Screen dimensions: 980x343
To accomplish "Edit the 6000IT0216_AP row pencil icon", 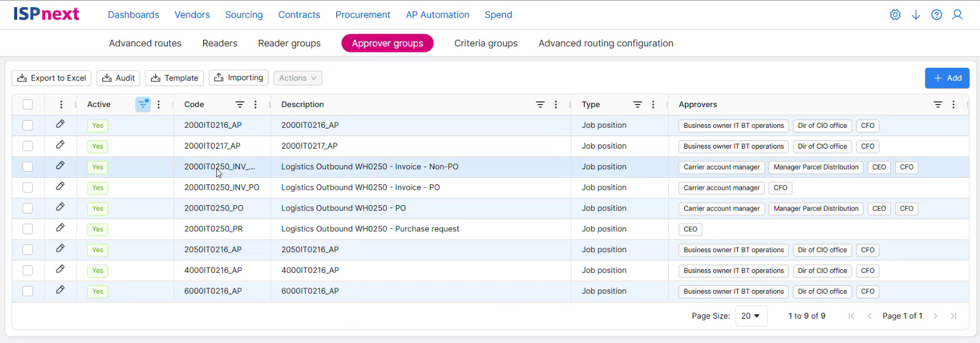I will (x=60, y=290).
